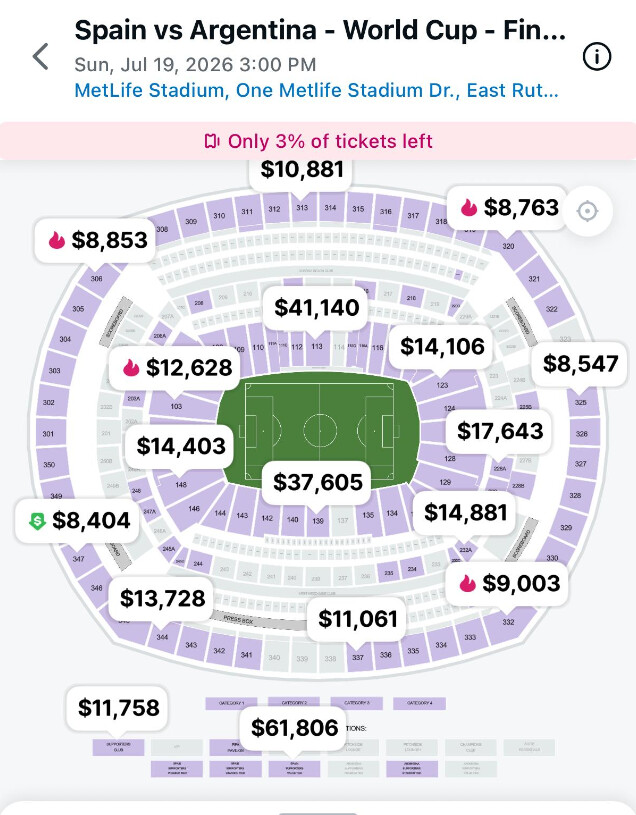Select section 303 on the seat map
The width and height of the screenshot is (636, 815).
tap(54, 371)
